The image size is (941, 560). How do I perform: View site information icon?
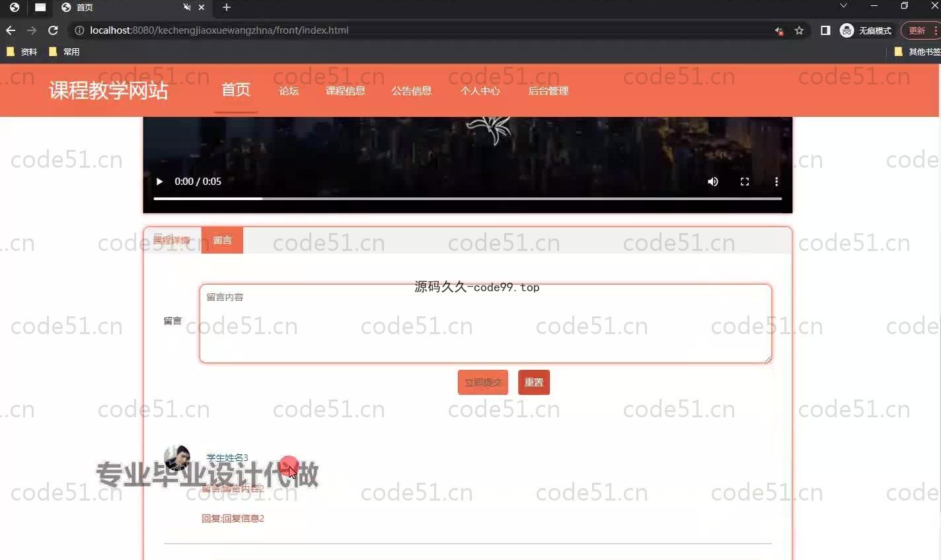[79, 30]
